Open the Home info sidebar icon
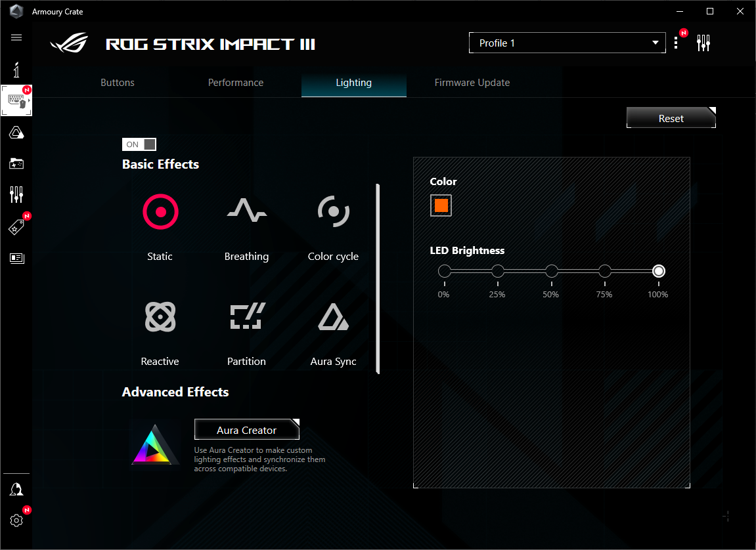 [16, 70]
